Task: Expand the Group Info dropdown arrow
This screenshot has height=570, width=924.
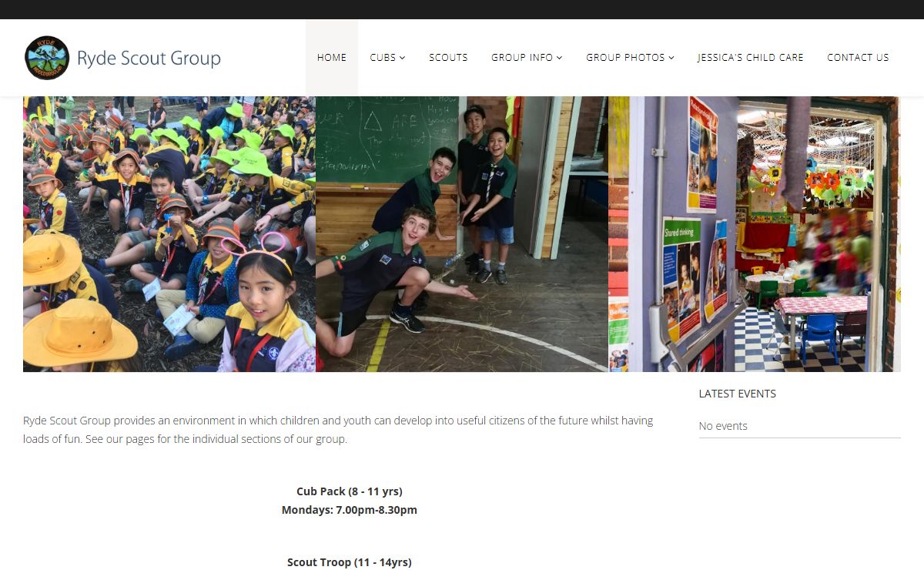Action: (x=560, y=58)
